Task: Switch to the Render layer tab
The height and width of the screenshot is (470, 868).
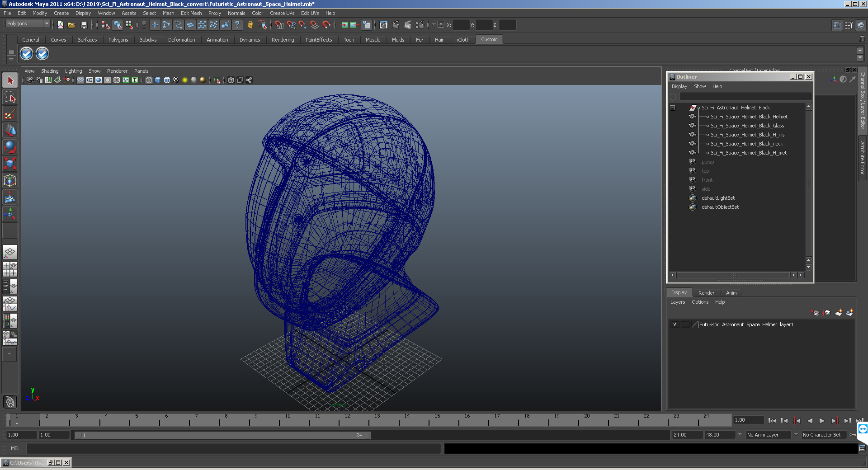Action: [706, 293]
